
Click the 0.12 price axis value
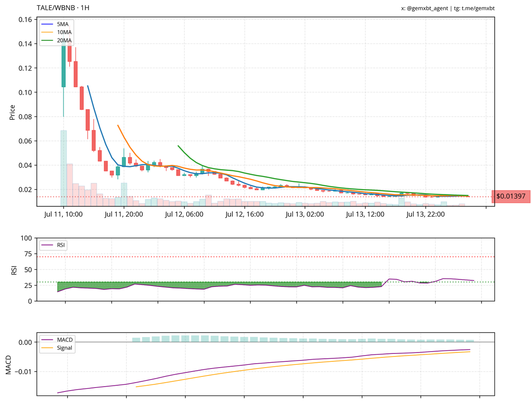point(25,68)
